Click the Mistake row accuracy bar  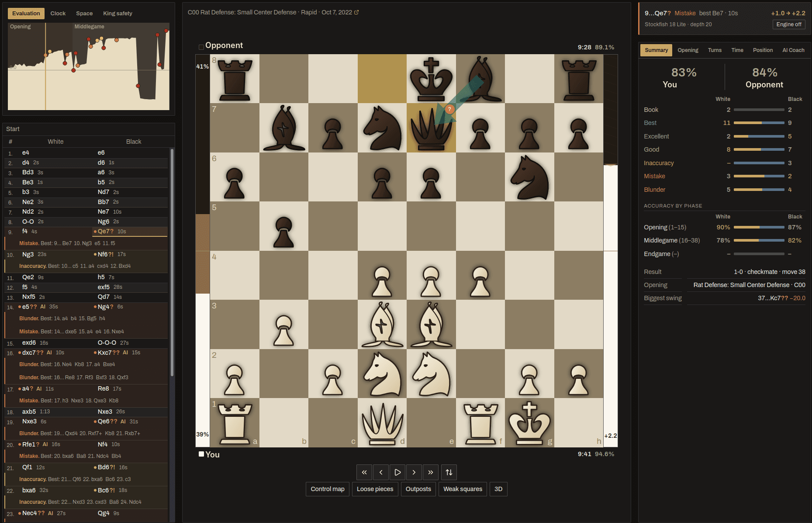[759, 176]
